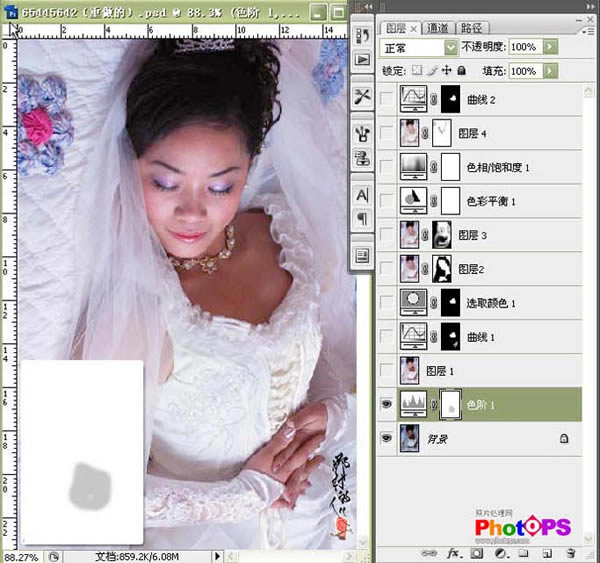Click the delete layer trash icon
The width and height of the screenshot is (600, 563).
coord(570,552)
